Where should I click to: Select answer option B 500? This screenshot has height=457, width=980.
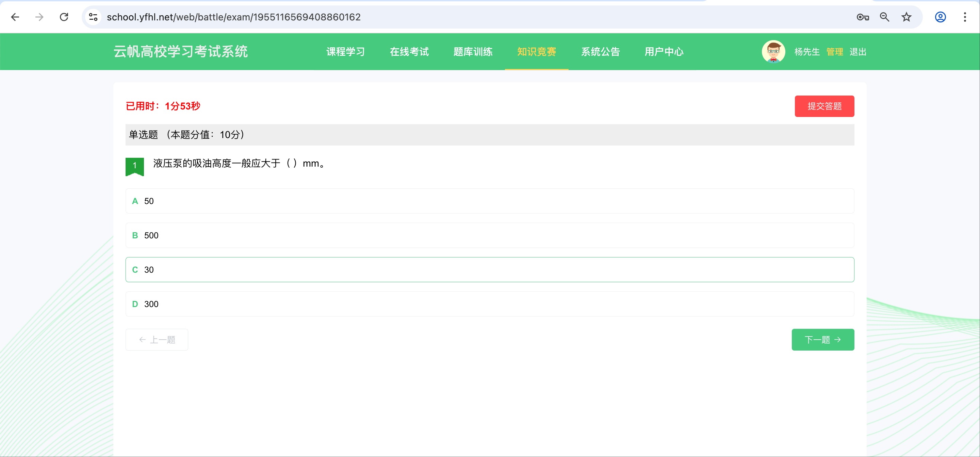(490, 235)
